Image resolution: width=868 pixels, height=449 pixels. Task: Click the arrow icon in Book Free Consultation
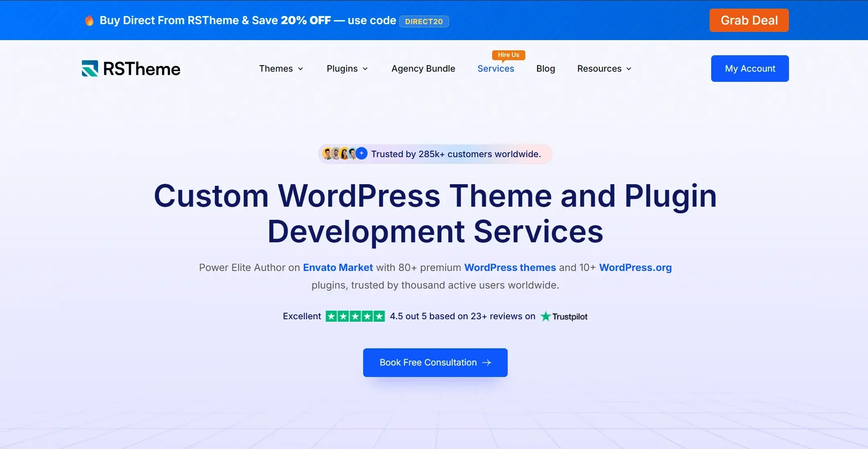pos(487,363)
